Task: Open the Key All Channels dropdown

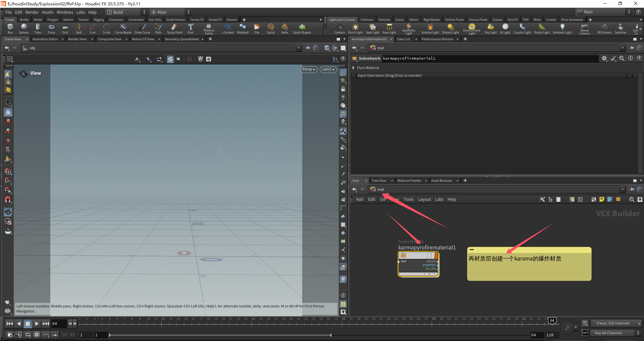Action: pos(616,333)
